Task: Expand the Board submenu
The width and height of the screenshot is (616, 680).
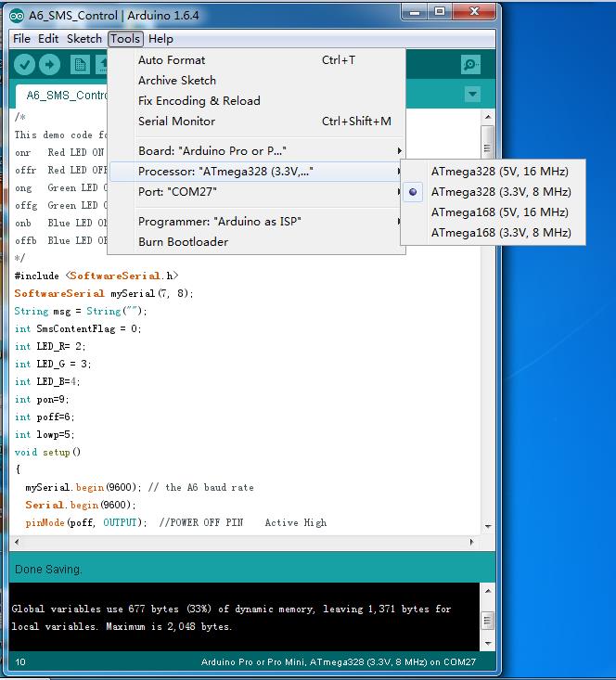Action: tap(257, 151)
